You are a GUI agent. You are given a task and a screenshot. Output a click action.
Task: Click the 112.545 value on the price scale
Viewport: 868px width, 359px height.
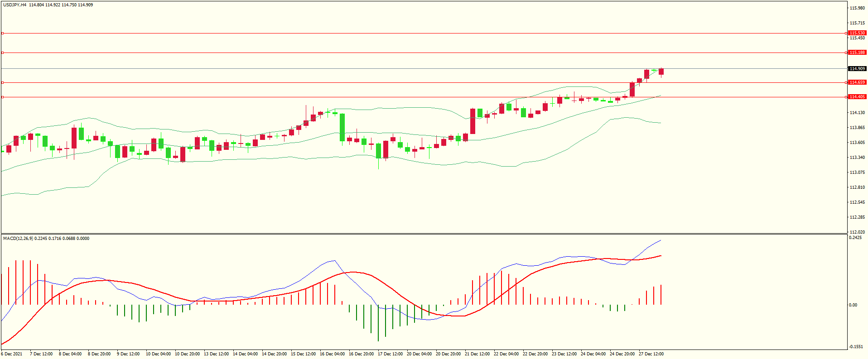(858, 202)
